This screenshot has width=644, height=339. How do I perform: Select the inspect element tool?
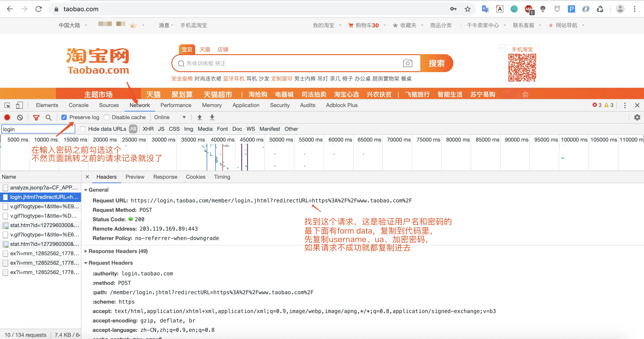(x=7, y=105)
